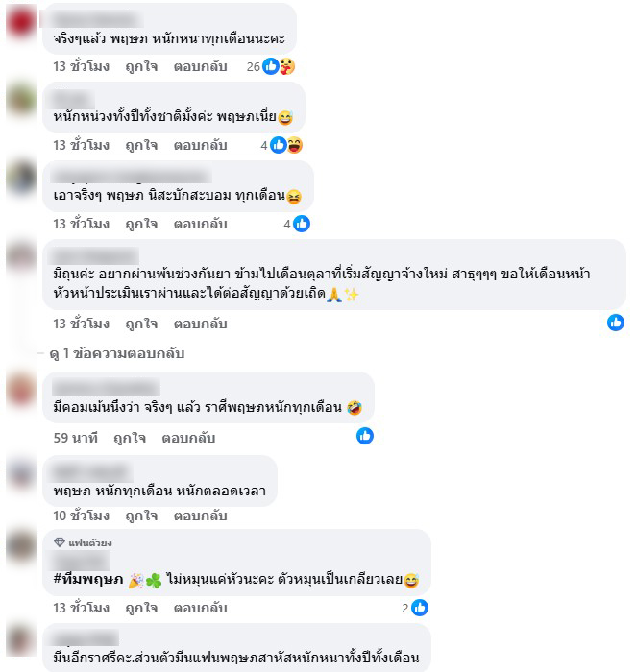Open the 59 นาที timestamp link
The image size is (636, 672).
76,438
